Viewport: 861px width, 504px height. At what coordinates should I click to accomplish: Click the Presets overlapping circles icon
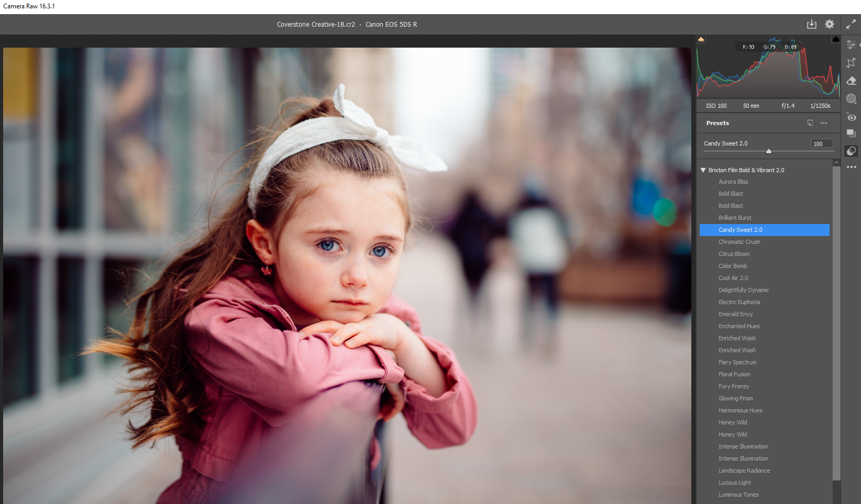point(851,151)
